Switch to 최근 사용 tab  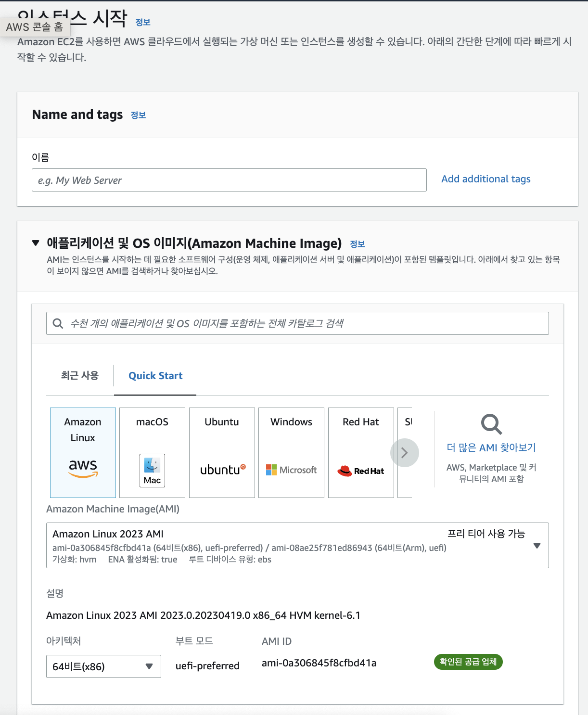[80, 375]
